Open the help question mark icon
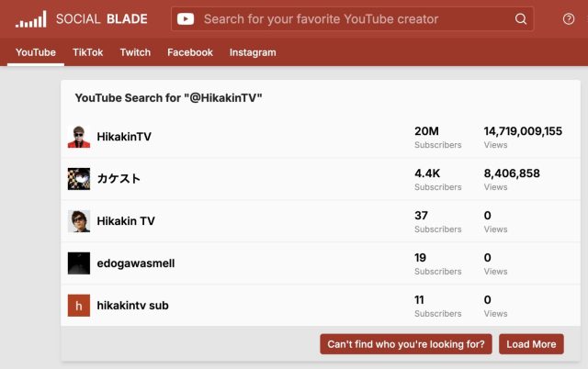588x369 pixels. (x=569, y=18)
